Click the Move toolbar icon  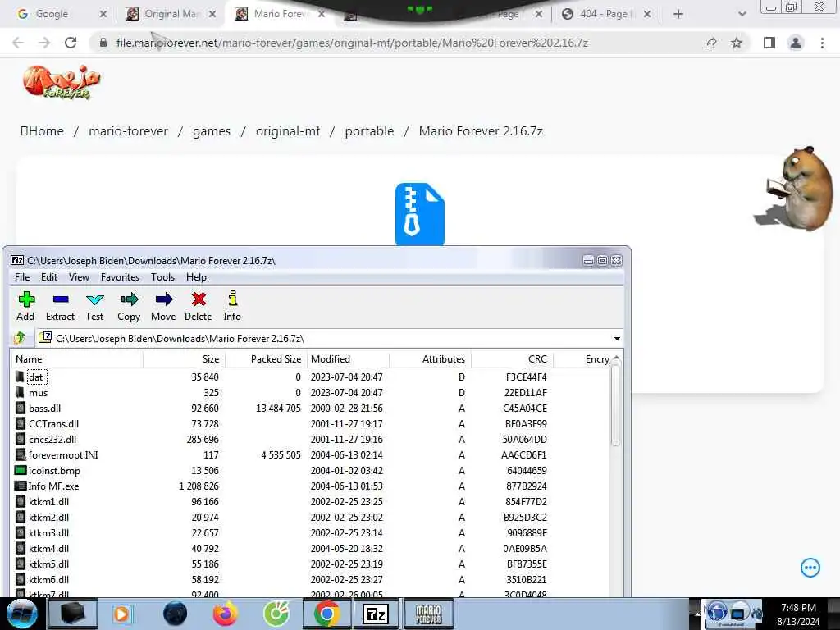click(x=163, y=306)
